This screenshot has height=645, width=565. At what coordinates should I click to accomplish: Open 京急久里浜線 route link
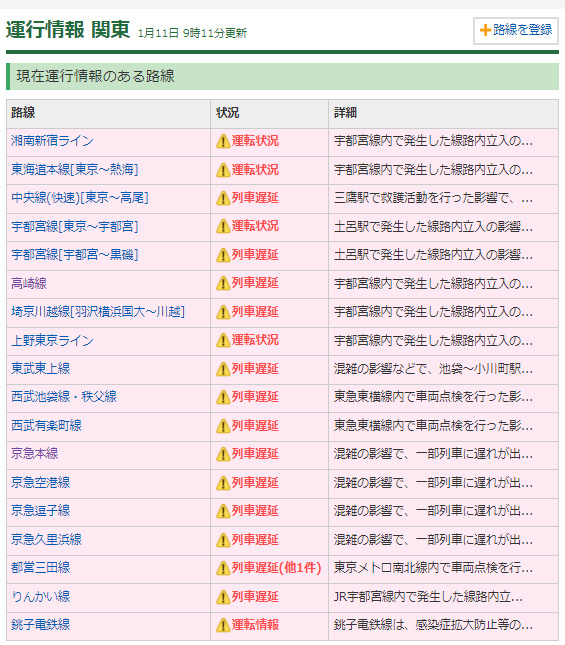pyautogui.click(x=46, y=540)
